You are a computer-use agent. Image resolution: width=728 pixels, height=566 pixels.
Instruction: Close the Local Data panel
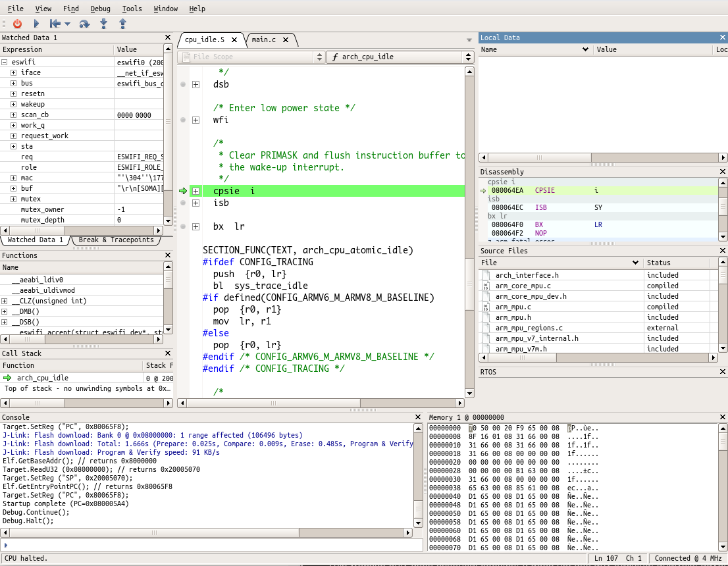click(723, 38)
